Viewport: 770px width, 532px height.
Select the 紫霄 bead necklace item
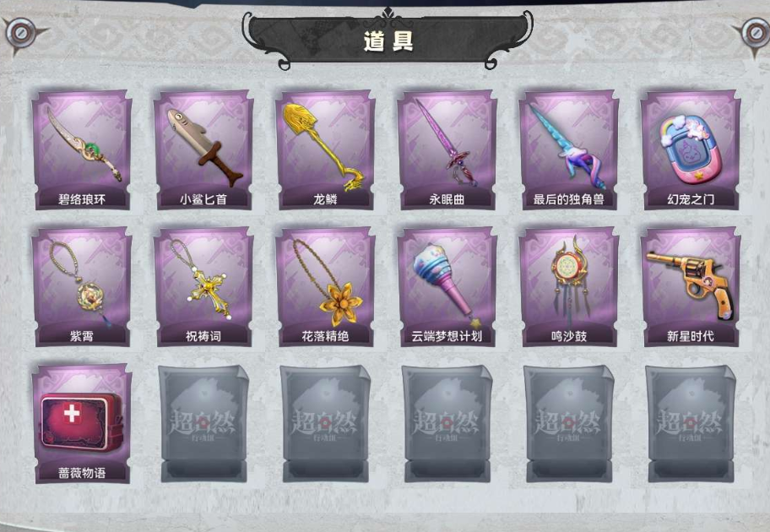click(82, 287)
